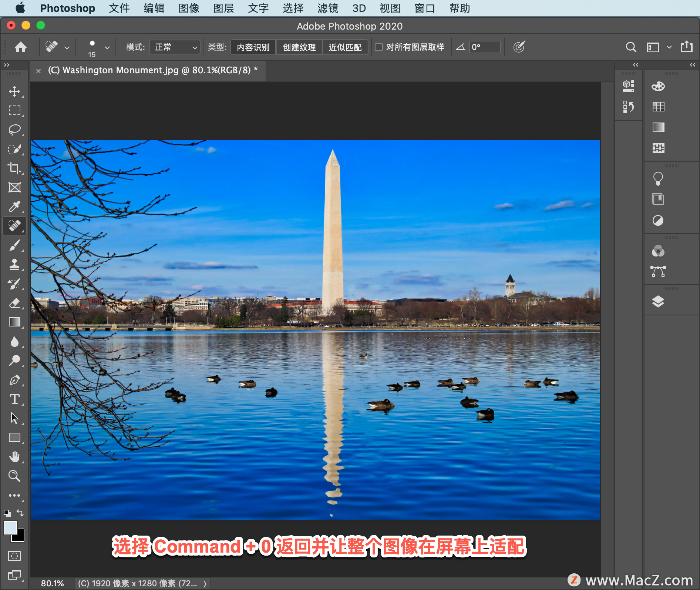
Task: Open the Channels panel icon
Action: point(658,251)
